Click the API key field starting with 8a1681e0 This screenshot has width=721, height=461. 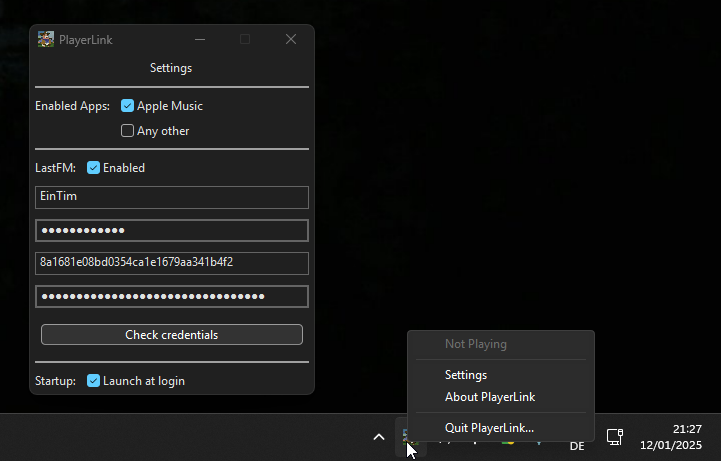coord(172,263)
